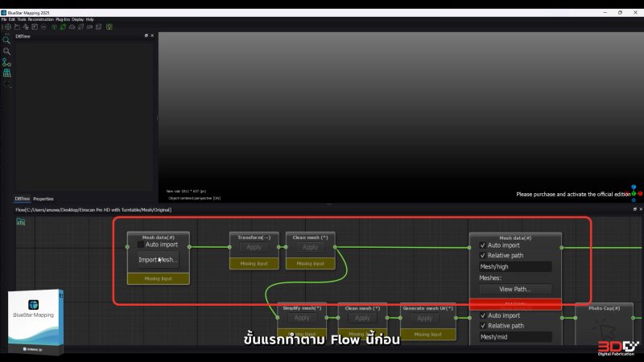Close the Flow panel
644x362 pixels.
pos(641,209)
